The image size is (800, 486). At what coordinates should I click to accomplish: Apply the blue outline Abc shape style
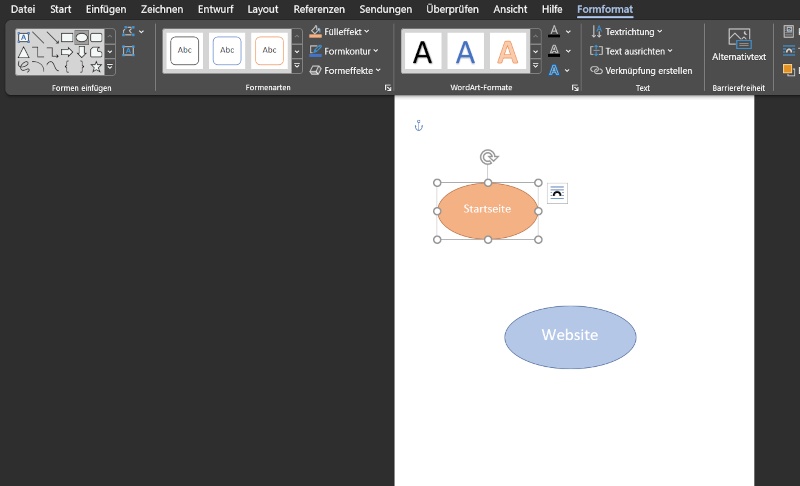[x=227, y=50]
